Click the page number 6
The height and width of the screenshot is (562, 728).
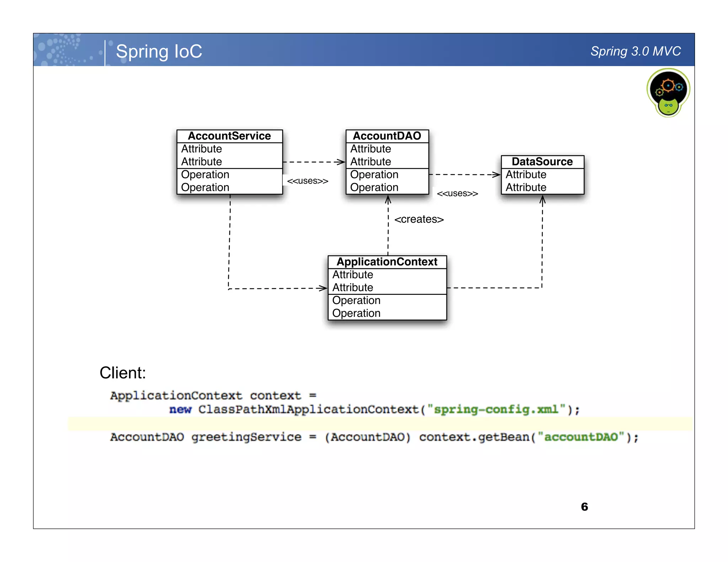pyautogui.click(x=584, y=507)
